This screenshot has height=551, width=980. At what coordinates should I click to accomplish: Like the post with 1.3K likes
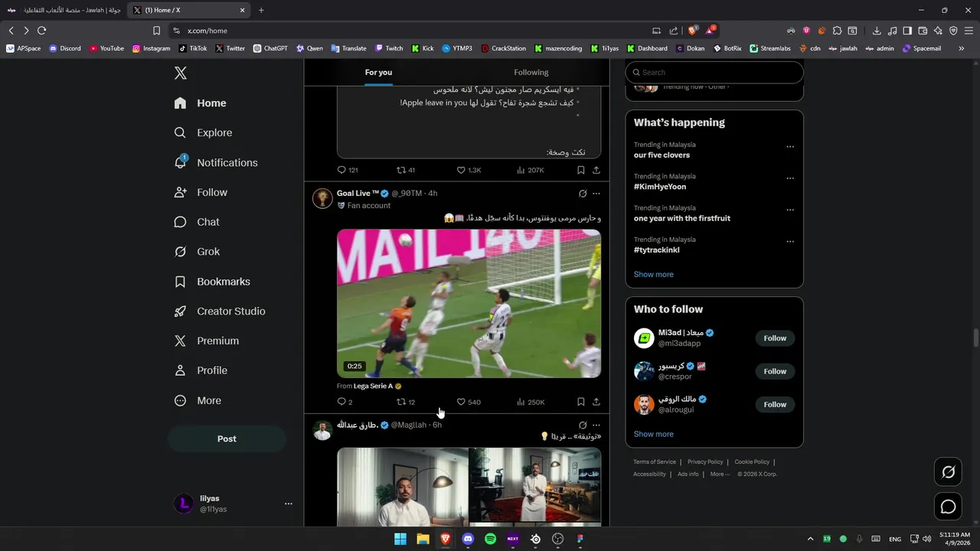[x=469, y=170]
